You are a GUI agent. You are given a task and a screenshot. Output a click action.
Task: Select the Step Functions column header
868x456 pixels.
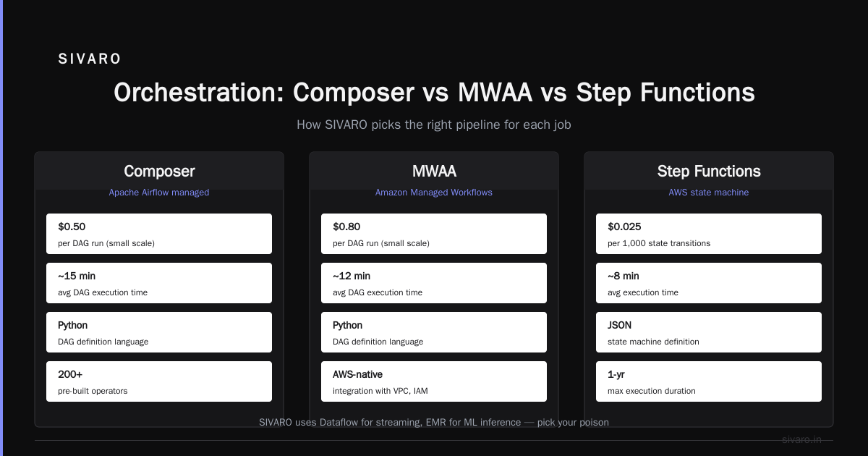tap(709, 172)
